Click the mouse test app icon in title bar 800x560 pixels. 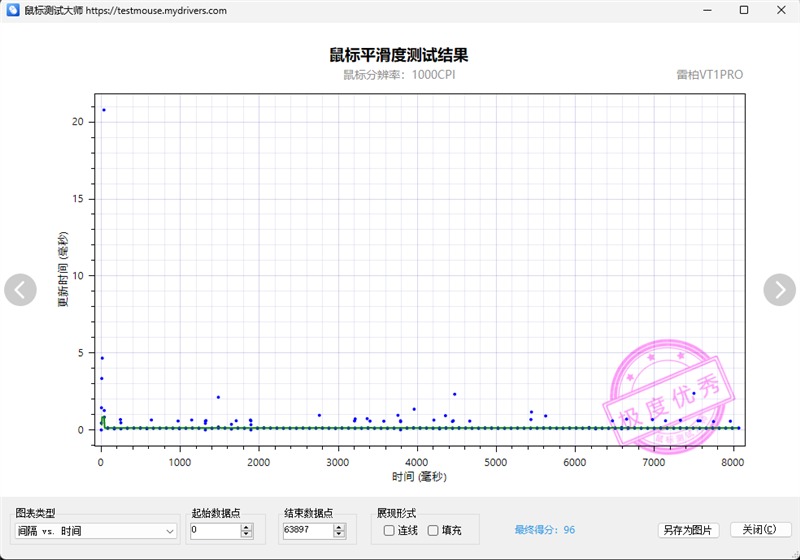pyautogui.click(x=13, y=10)
